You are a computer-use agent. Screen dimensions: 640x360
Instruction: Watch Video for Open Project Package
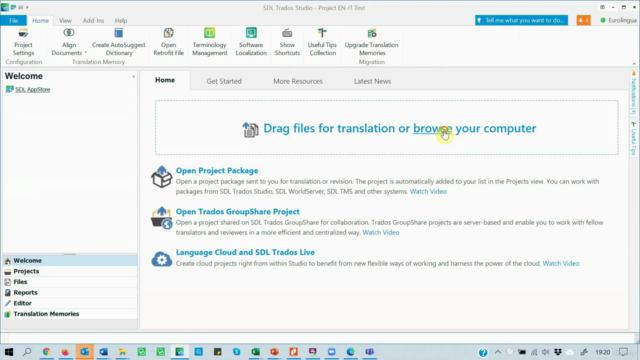point(428,191)
